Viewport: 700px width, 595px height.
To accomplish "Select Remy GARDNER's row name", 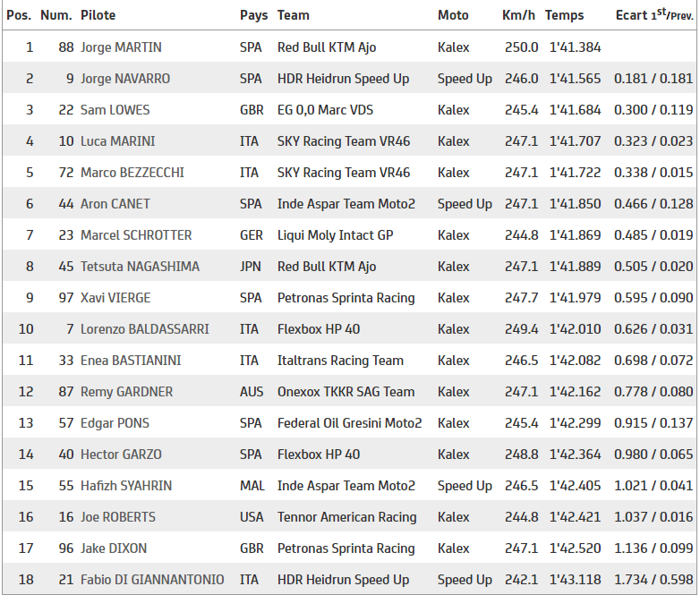I will (126, 392).
